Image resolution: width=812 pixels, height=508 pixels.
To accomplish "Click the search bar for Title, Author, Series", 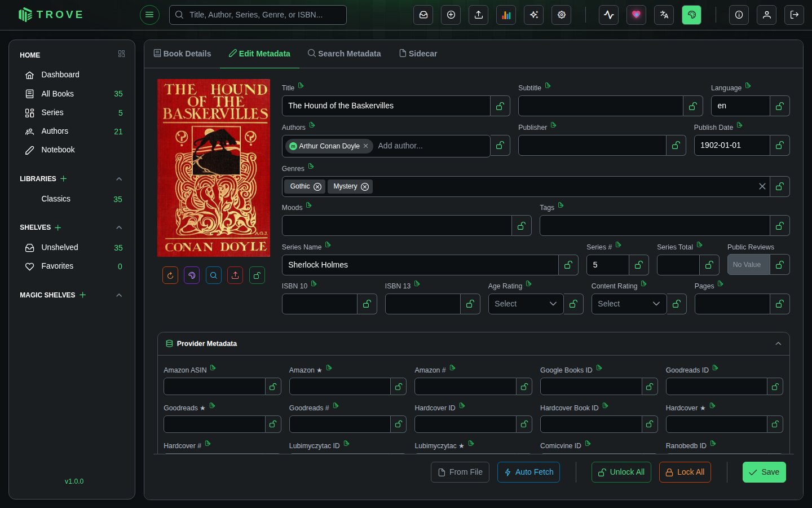I will [x=258, y=15].
